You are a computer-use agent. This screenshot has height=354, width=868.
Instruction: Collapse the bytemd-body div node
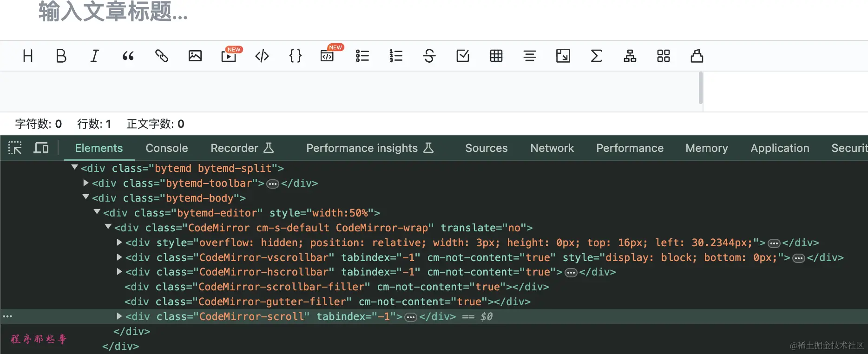coord(85,197)
